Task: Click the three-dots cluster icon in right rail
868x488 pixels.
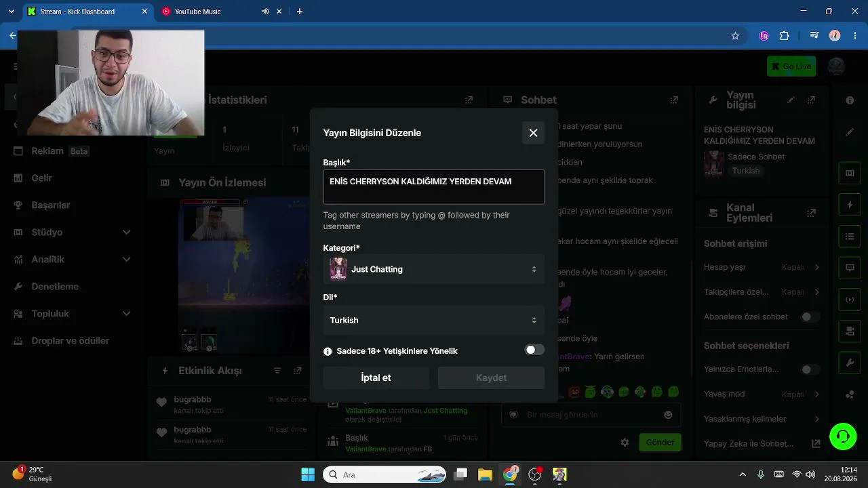Action: (850, 394)
